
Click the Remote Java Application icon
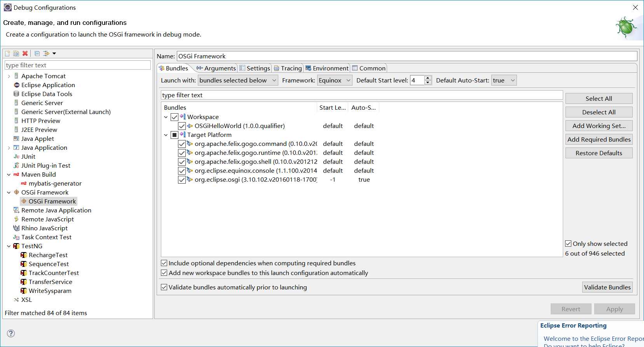(16, 210)
